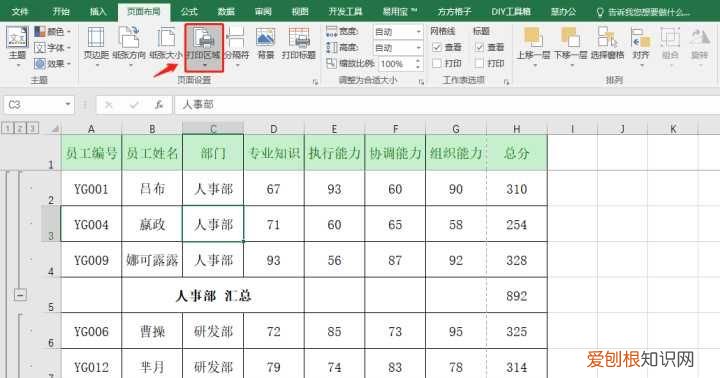Open Page Setup dialog launcher
This screenshot has height=378, width=720.
pyautogui.click(x=315, y=82)
